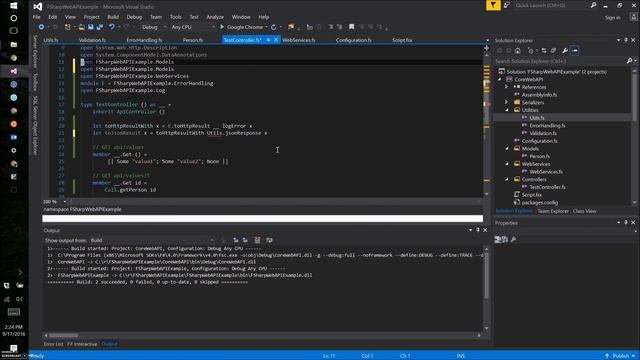Open the Debug menu

tap(134, 17)
